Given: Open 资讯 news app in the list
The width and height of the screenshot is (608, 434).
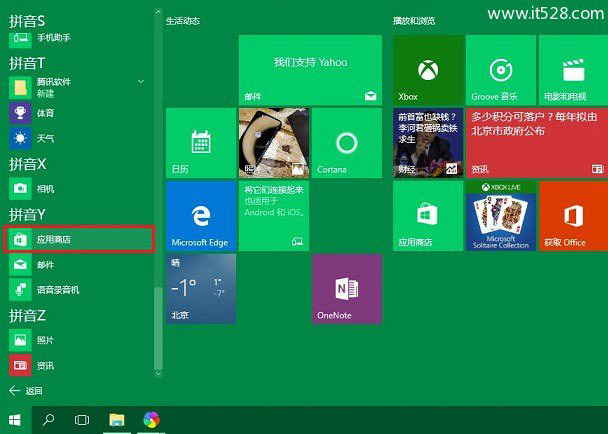Looking at the screenshot, I should click(78, 365).
